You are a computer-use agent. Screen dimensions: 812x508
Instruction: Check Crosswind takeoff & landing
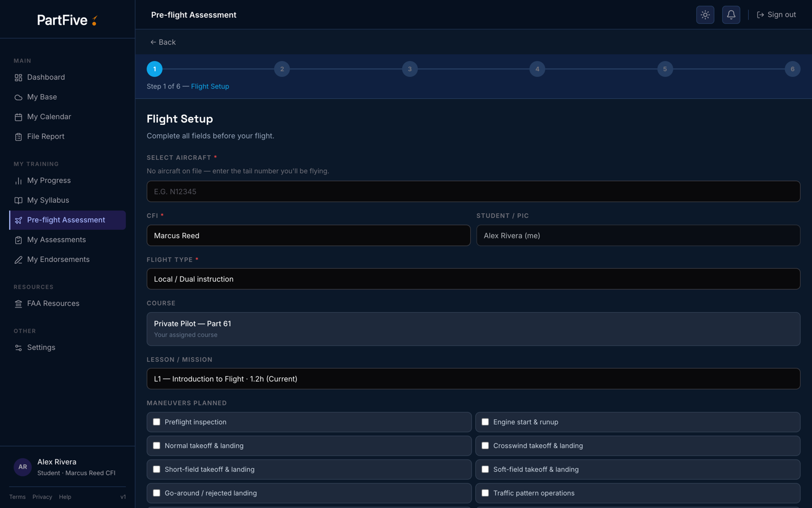tap(485, 446)
